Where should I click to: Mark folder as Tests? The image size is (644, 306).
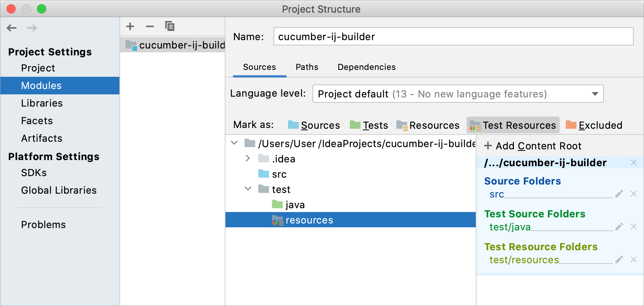coord(369,125)
